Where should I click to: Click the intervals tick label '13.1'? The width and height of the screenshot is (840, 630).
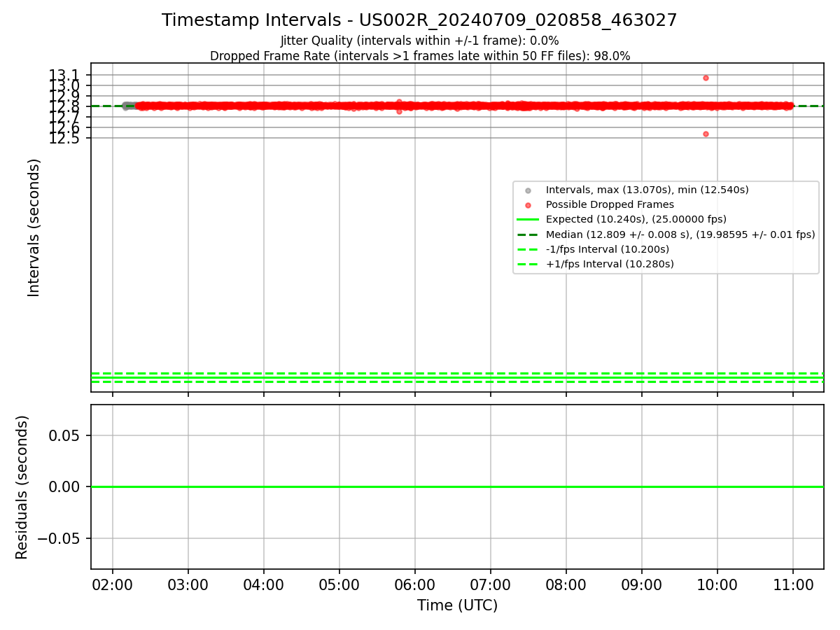(x=64, y=75)
